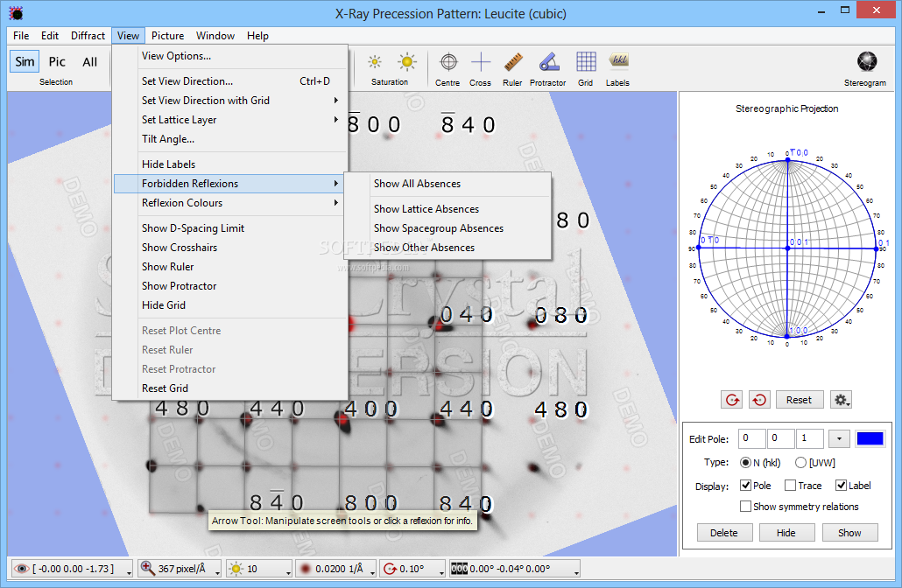
Task: Select the All selection mode
Action: tap(89, 61)
